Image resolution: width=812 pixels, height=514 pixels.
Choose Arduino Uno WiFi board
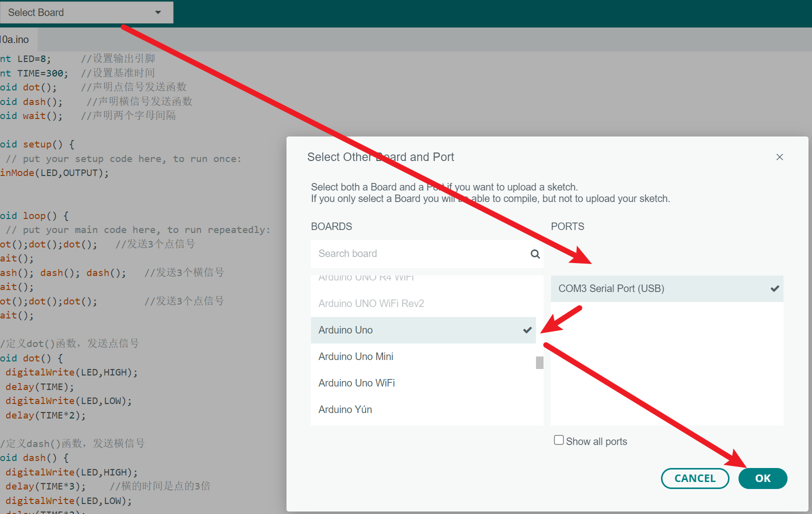click(x=423, y=383)
